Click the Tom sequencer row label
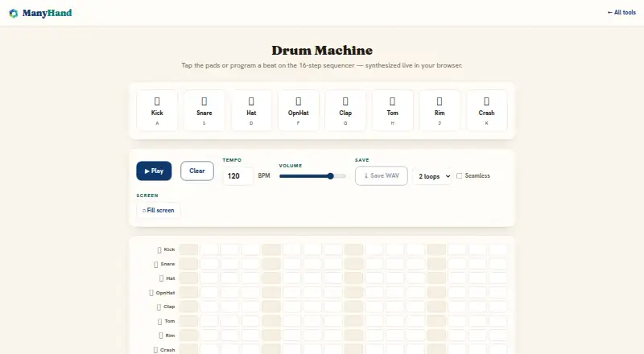This screenshot has width=644, height=354. click(167, 321)
